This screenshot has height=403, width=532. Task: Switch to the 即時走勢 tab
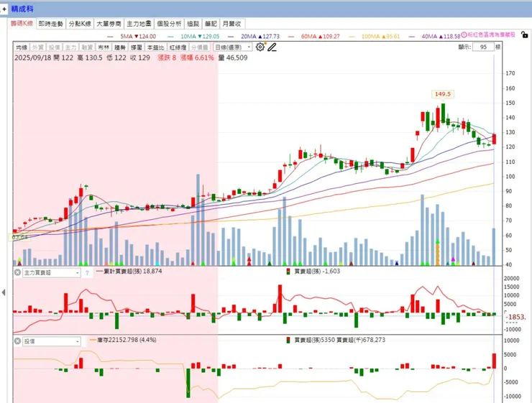pos(51,24)
